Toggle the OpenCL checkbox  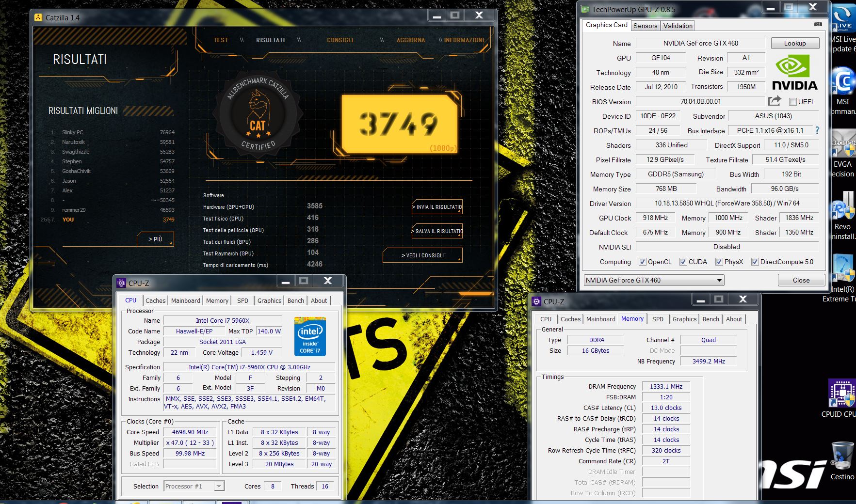pos(642,262)
